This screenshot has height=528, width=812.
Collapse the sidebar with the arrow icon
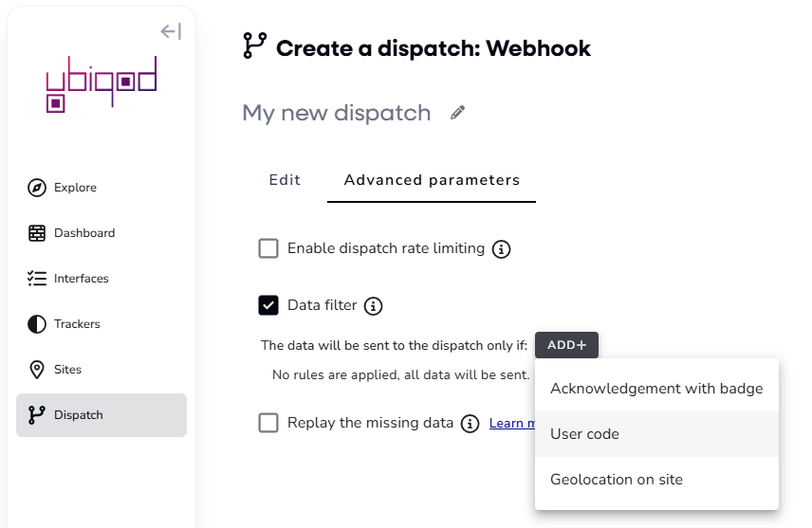pyautogui.click(x=171, y=31)
